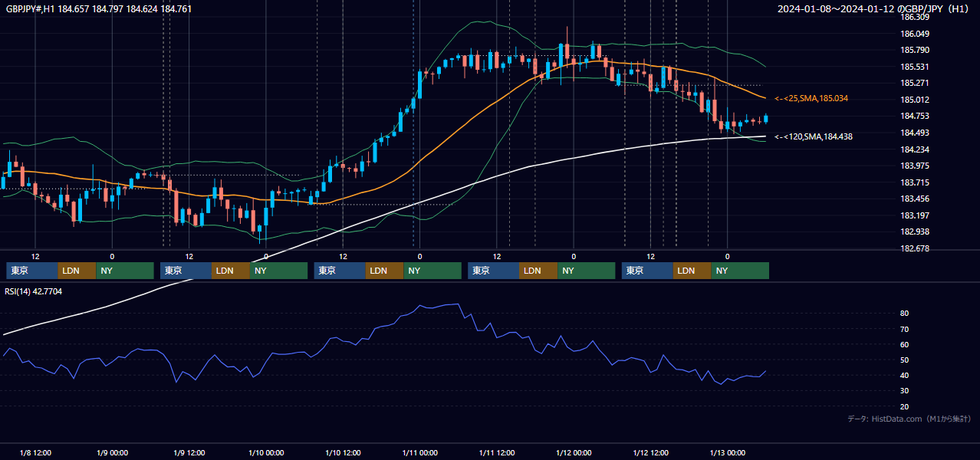Click price axis value 182.678
Viewport: 980px width, 460px height.
coord(914,248)
